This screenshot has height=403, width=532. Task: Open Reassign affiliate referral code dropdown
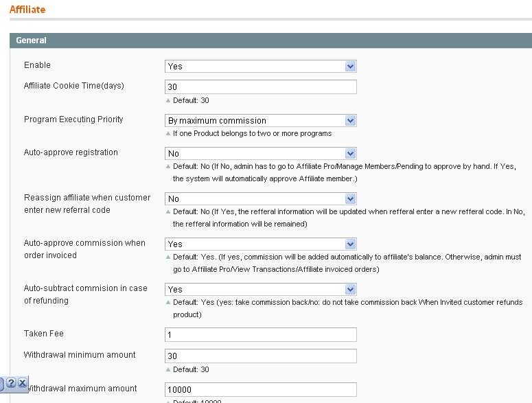point(261,199)
